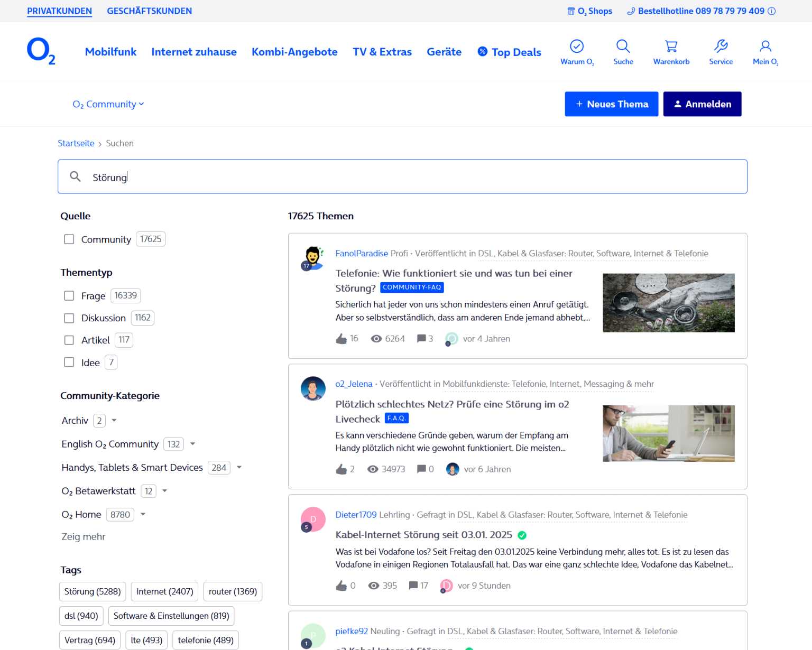The width and height of the screenshot is (812, 650).
Task: Click the Warum O2 checkmark icon
Action: [x=577, y=47]
